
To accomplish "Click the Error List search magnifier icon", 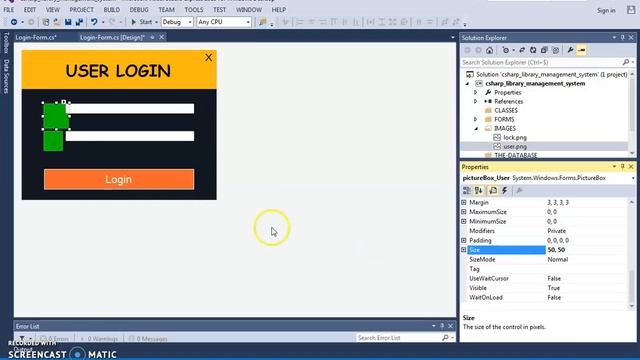I will 445,338.
